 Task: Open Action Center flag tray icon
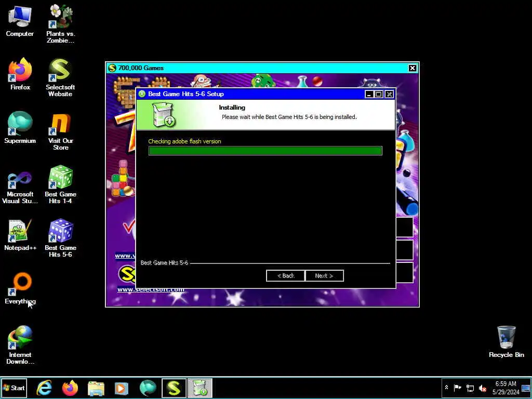point(457,388)
